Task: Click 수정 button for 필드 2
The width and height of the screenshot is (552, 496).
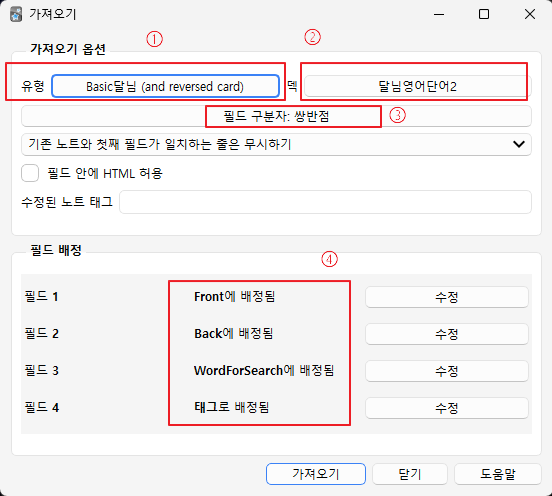Action: pos(447,334)
